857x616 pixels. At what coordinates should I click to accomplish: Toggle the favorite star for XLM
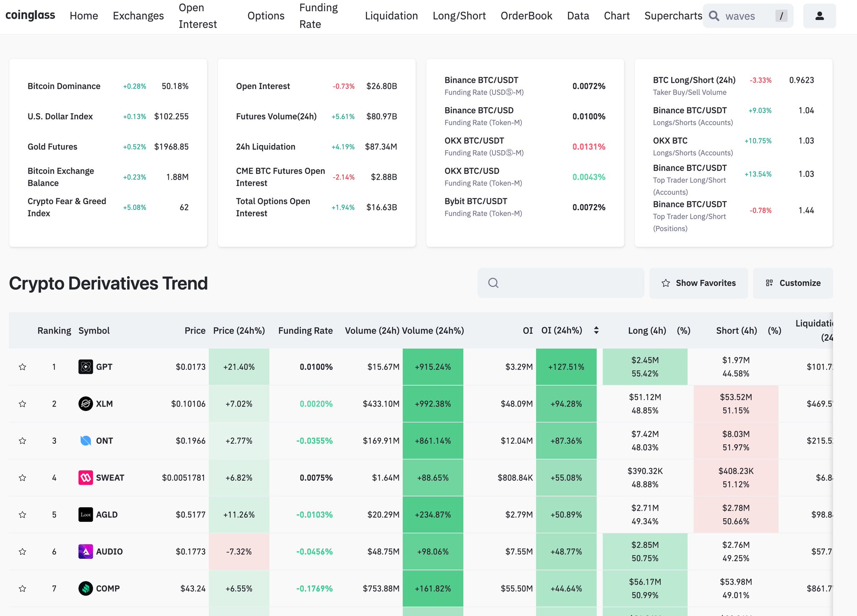pyautogui.click(x=23, y=404)
